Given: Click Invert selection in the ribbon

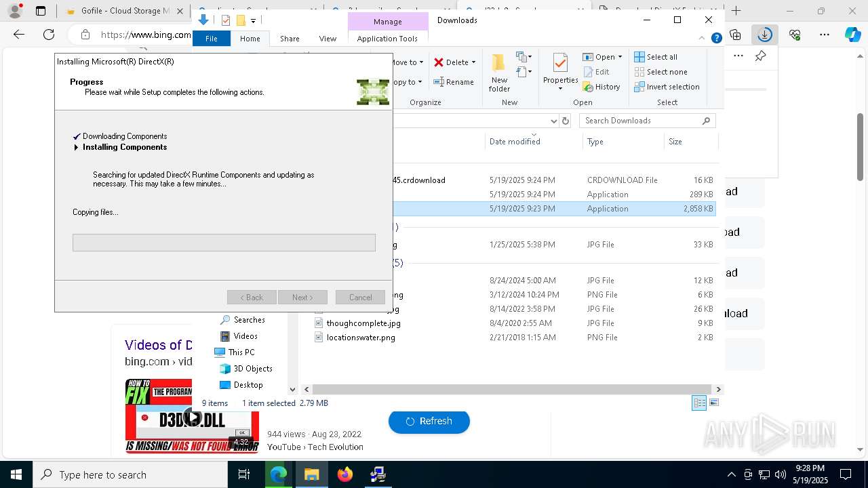Looking at the screenshot, I should point(667,87).
